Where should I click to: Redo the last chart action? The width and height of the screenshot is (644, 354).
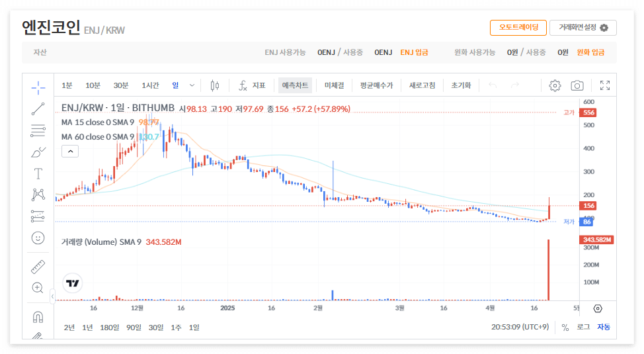[514, 85]
